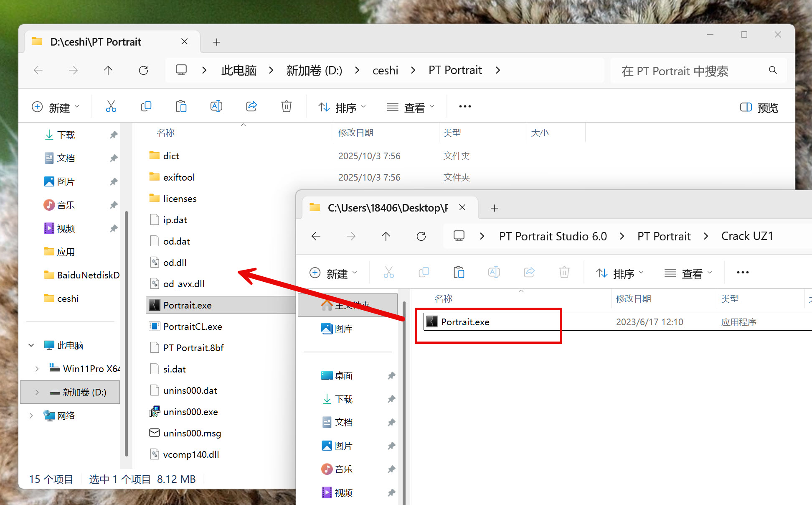Click the sidebar vertical scrollbar in back window
The height and width of the screenshot is (505, 812).
point(126,334)
